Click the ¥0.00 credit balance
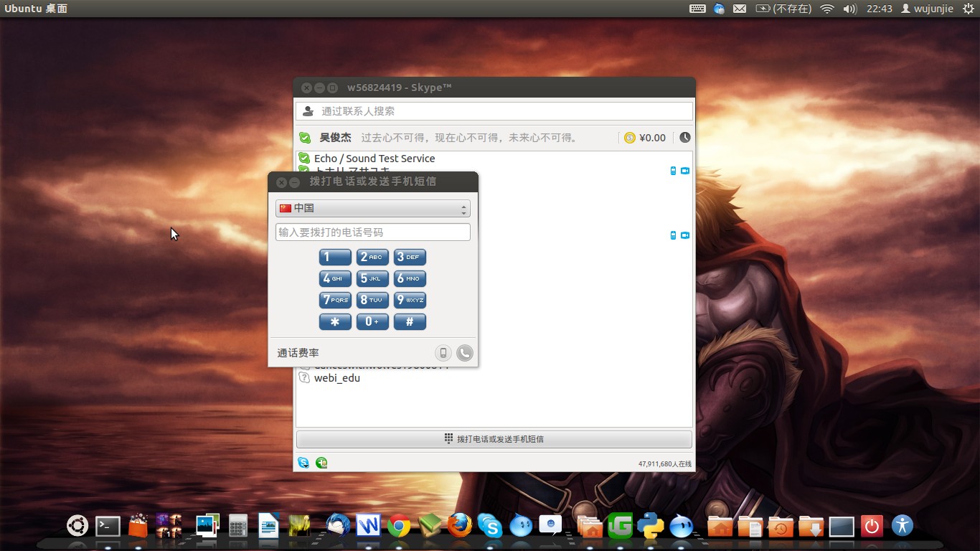The width and height of the screenshot is (980, 551). click(652, 138)
